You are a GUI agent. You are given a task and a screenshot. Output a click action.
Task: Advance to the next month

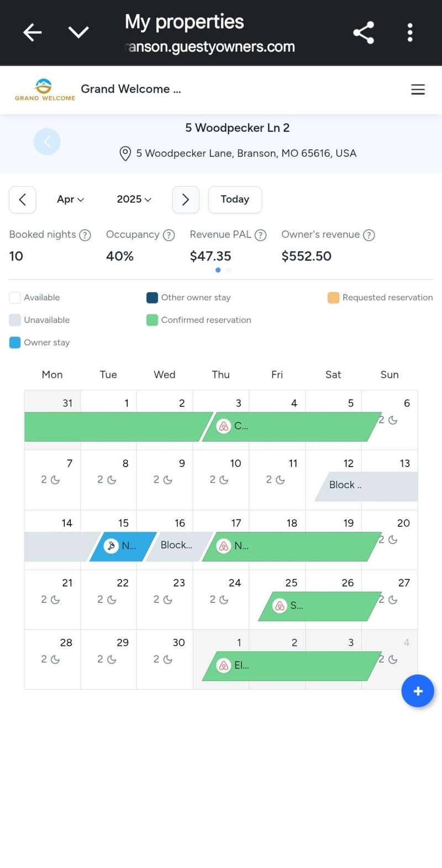[x=186, y=199]
